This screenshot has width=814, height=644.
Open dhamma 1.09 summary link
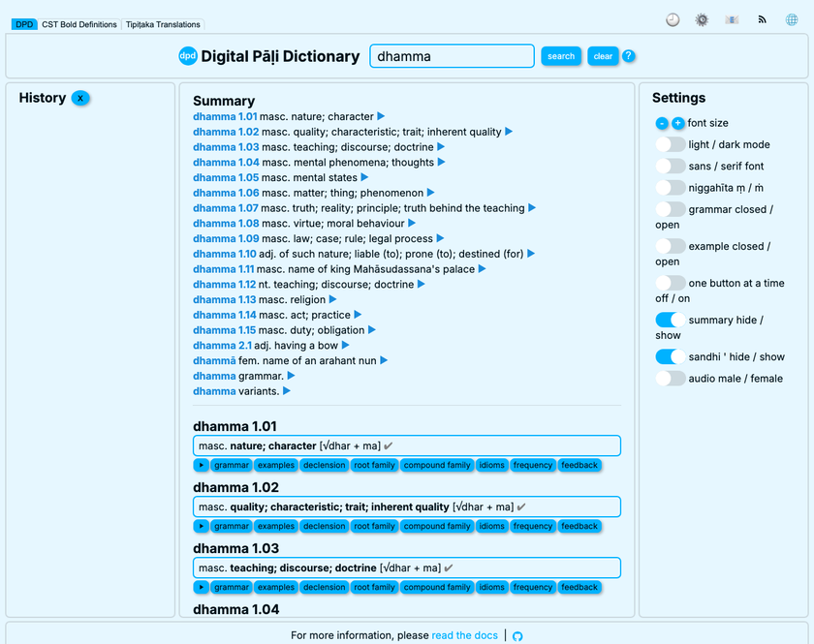226,238
